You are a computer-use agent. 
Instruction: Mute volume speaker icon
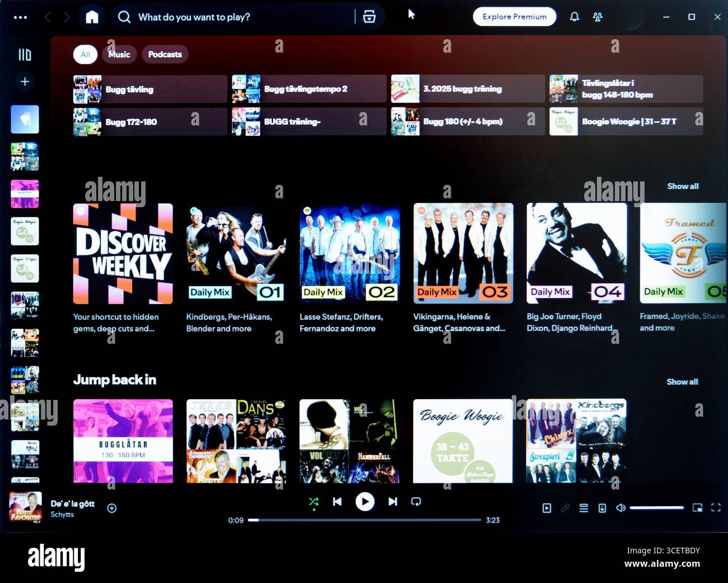point(620,508)
